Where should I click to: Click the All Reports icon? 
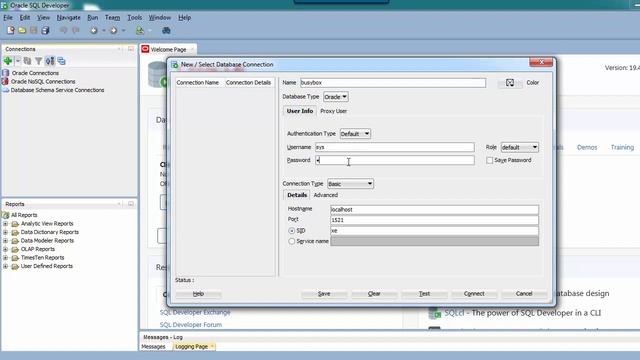coord(6,215)
